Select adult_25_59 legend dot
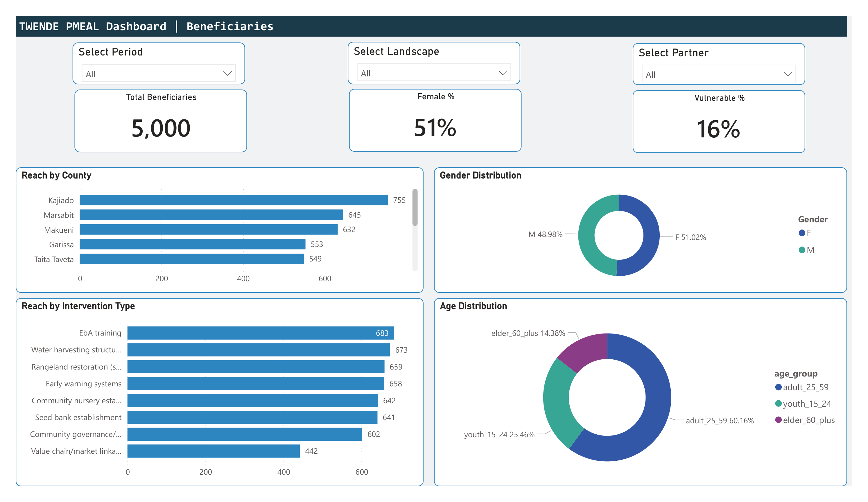The width and height of the screenshot is (868, 502). point(778,387)
